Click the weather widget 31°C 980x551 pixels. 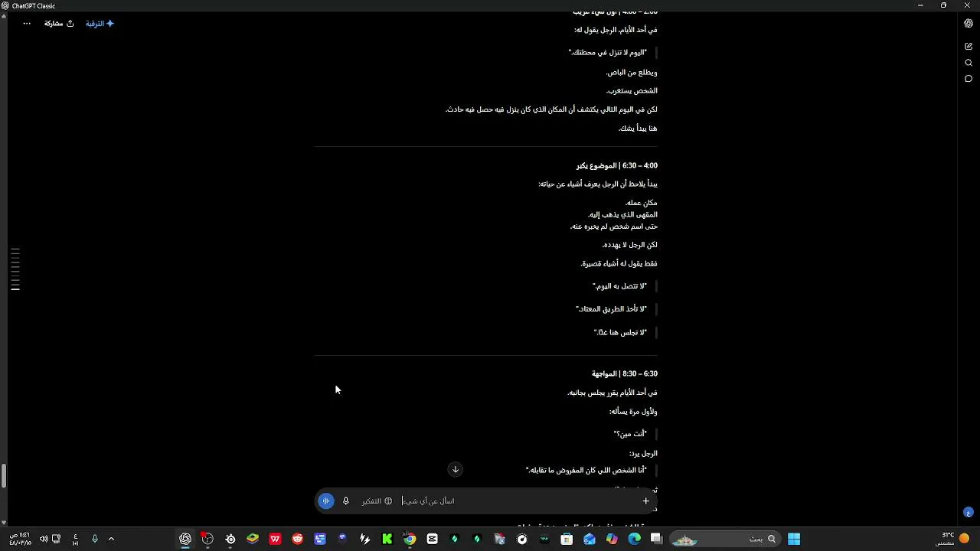click(x=954, y=539)
